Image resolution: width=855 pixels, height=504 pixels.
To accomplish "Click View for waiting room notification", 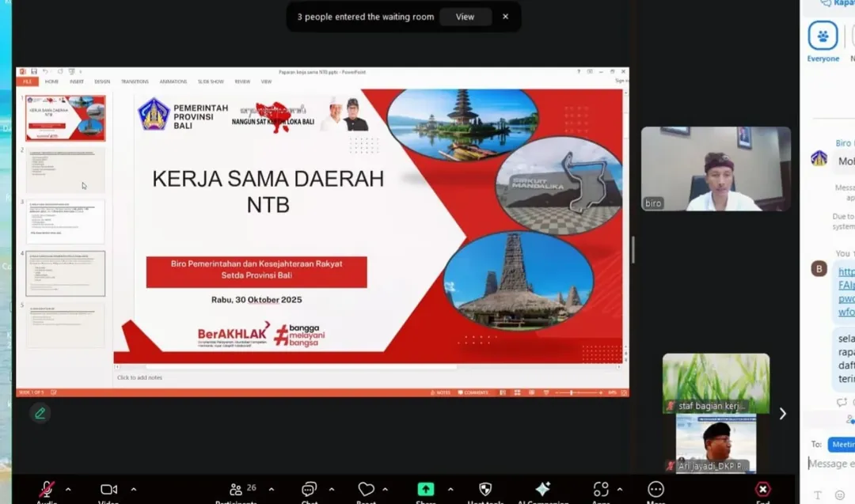I will point(465,17).
